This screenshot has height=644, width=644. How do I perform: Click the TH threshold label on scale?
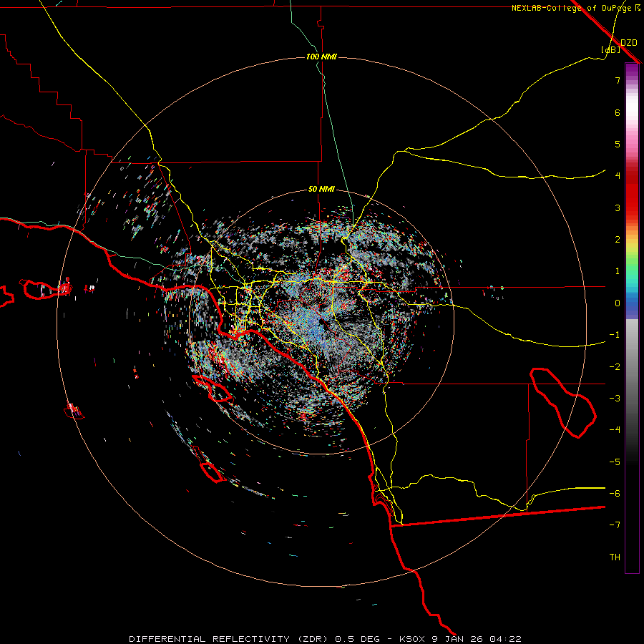[x=615, y=557]
